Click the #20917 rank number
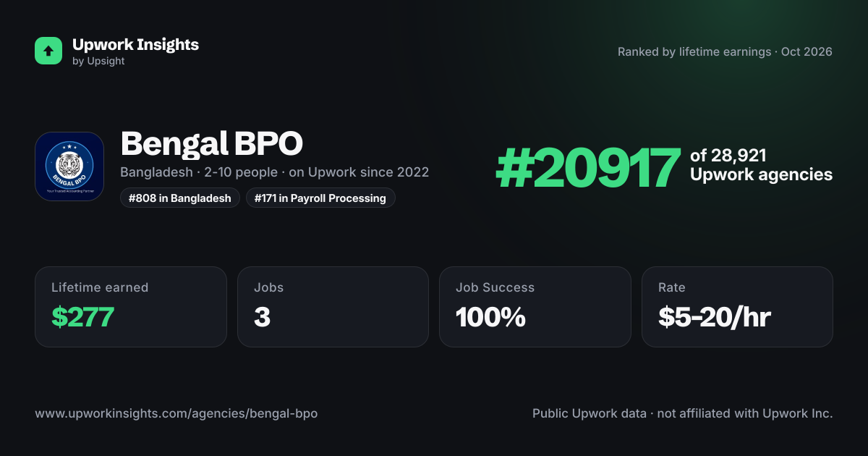Viewport: 868px width, 456px height. pyautogui.click(x=588, y=168)
